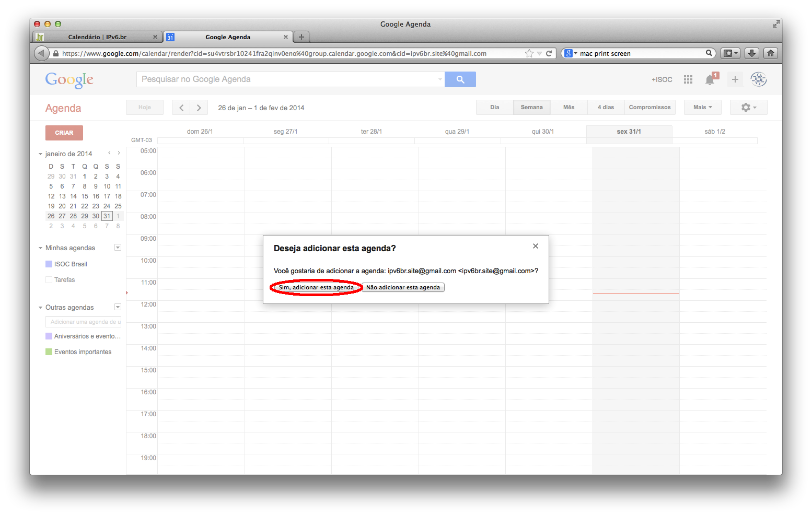
Task: Click the CRIAR button
Action: pos(64,133)
